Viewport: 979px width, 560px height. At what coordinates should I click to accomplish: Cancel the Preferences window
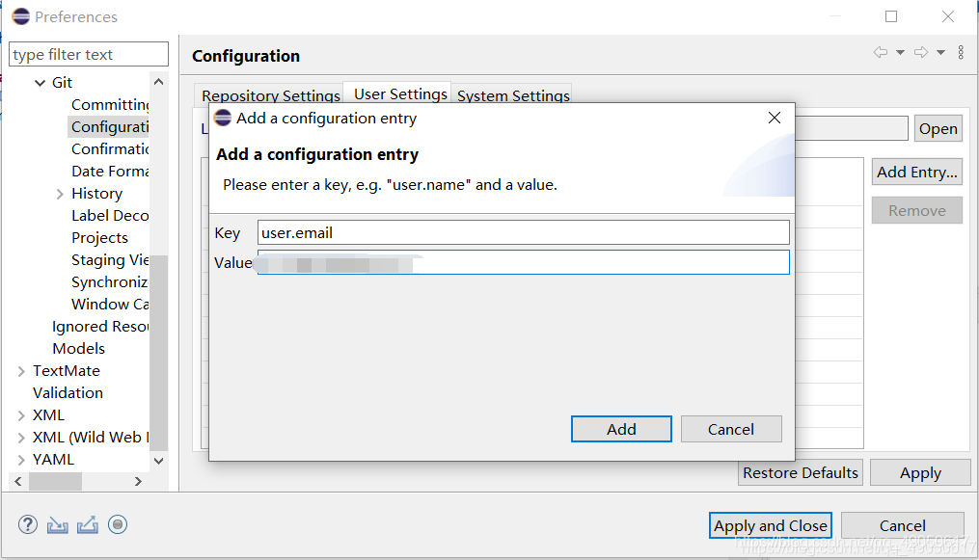pyautogui.click(x=902, y=525)
